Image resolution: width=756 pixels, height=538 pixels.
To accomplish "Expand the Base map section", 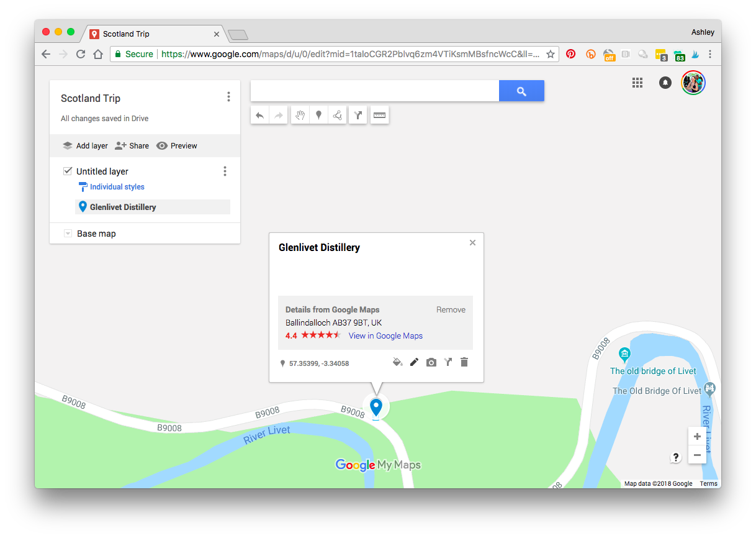I will pos(68,234).
